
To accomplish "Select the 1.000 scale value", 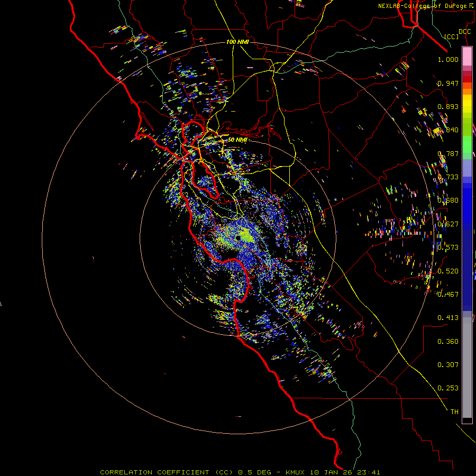I will tap(448, 59).
